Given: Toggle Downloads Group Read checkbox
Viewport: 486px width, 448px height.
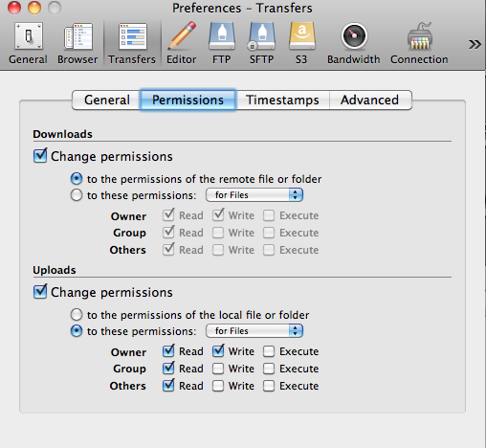Looking at the screenshot, I should tap(168, 233).
